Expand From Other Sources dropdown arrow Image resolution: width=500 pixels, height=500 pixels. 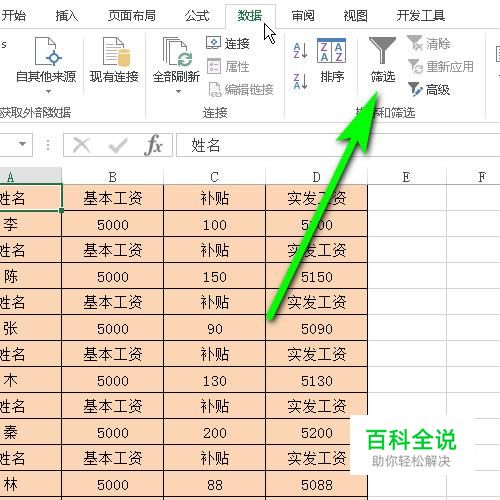click(x=48, y=91)
